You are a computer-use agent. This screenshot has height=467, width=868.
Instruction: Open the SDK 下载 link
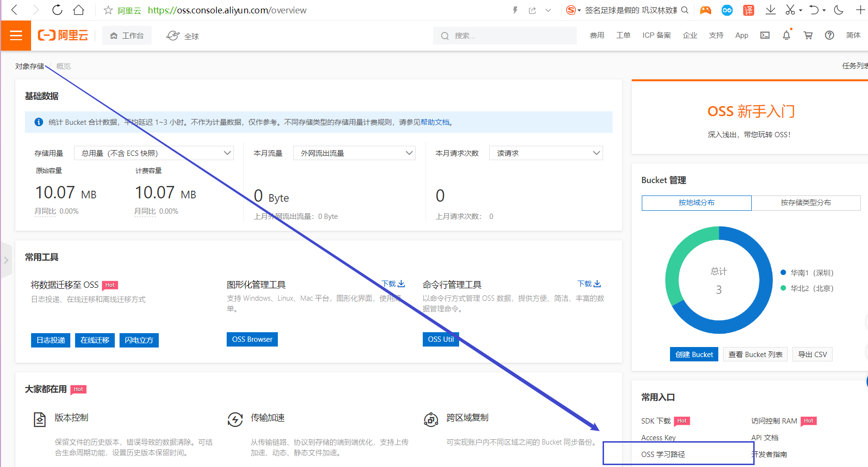[656, 421]
